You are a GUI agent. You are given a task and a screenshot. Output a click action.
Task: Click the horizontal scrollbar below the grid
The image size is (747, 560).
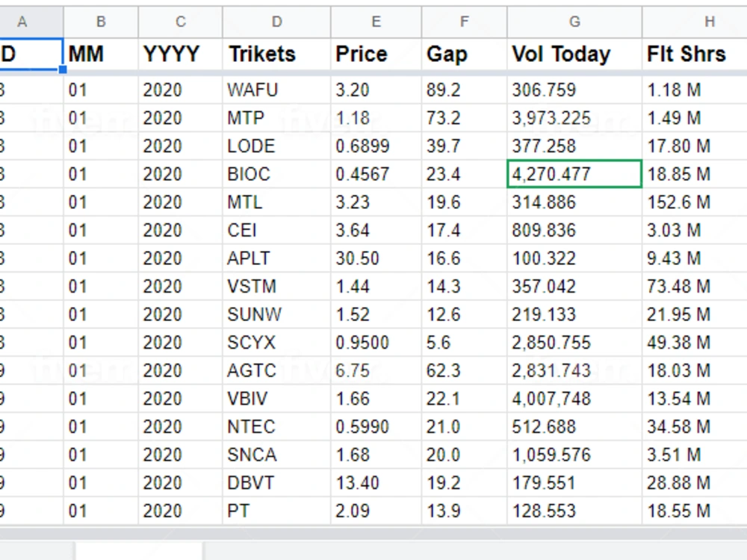click(373, 534)
